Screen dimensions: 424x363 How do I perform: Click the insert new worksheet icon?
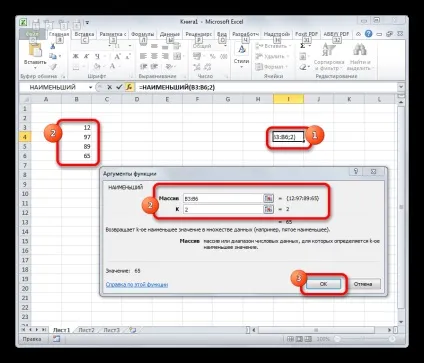tap(133, 330)
